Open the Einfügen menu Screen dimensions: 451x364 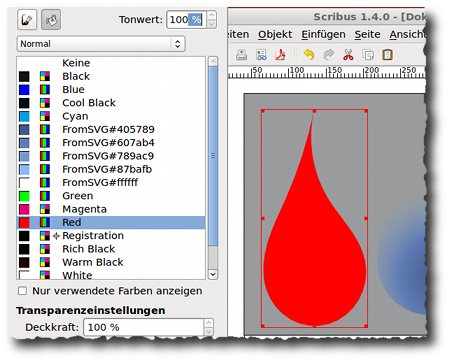click(x=323, y=34)
